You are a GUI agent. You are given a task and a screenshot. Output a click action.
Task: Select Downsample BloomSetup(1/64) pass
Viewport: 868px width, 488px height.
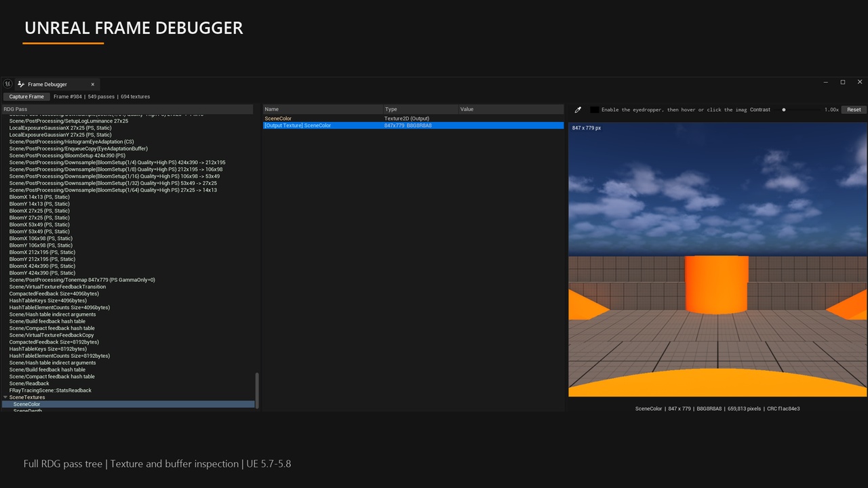click(113, 190)
